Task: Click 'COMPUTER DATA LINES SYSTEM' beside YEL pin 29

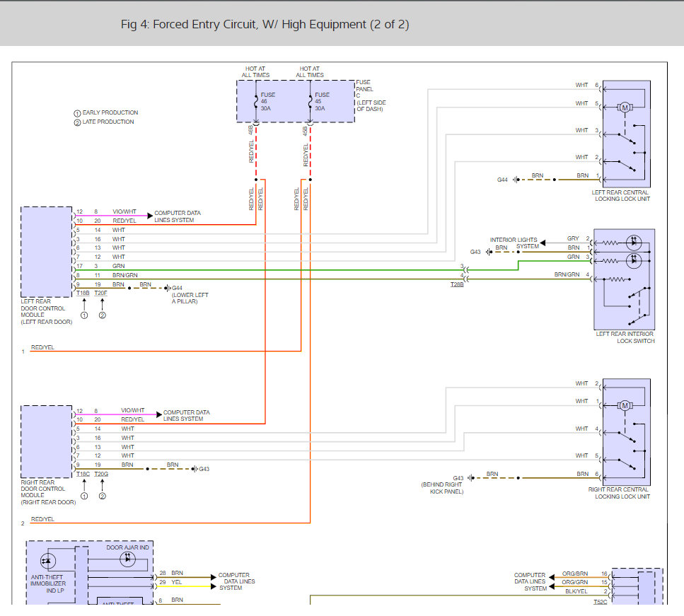Action: (x=236, y=581)
